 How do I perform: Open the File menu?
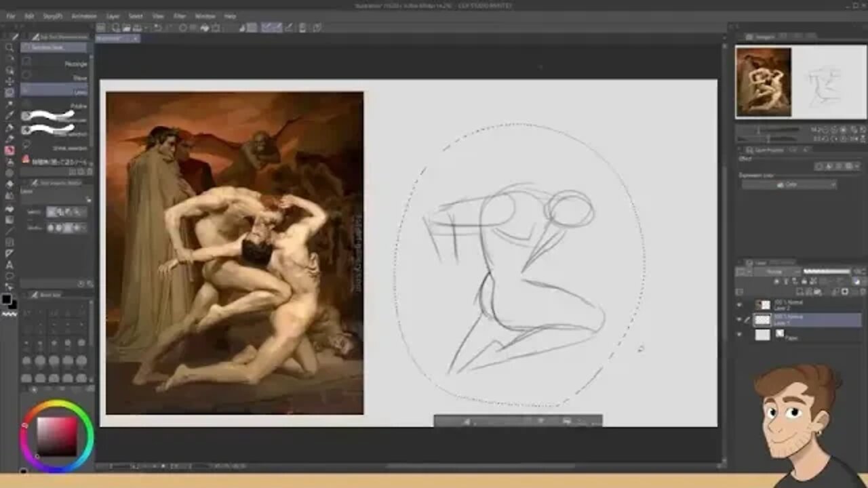11,16
